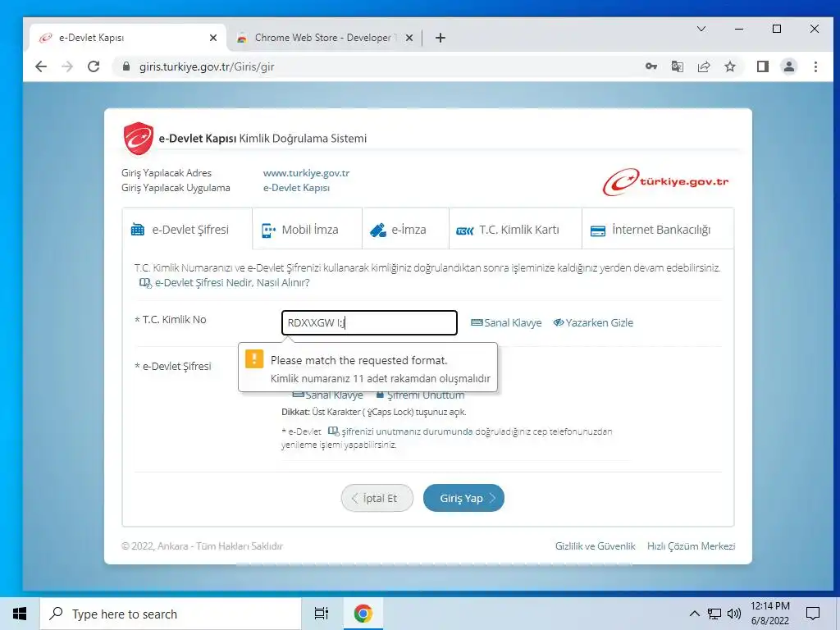Viewport: 840px width, 630px height.
Task: Click the taskbar search box
Action: [x=171, y=614]
